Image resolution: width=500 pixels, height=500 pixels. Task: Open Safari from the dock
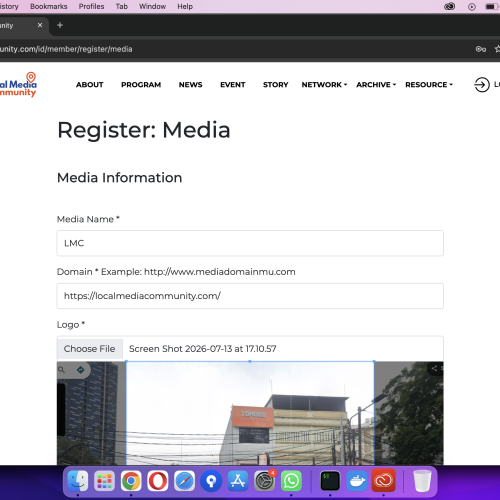coord(184,481)
